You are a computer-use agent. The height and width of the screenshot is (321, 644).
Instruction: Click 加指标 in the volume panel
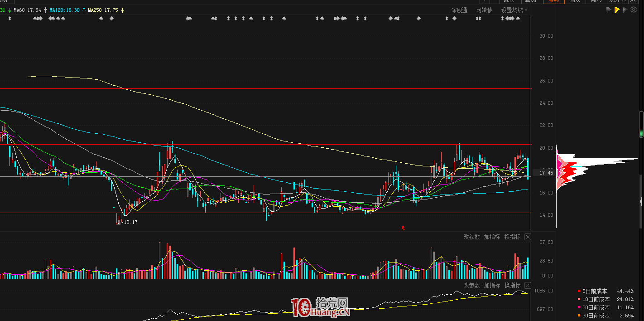tap(492, 237)
